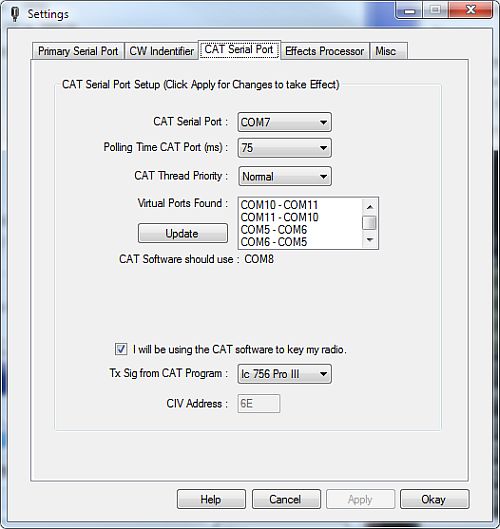The height and width of the screenshot is (529, 500).
Task: Close the Settings window
Action: coord(471,10)
